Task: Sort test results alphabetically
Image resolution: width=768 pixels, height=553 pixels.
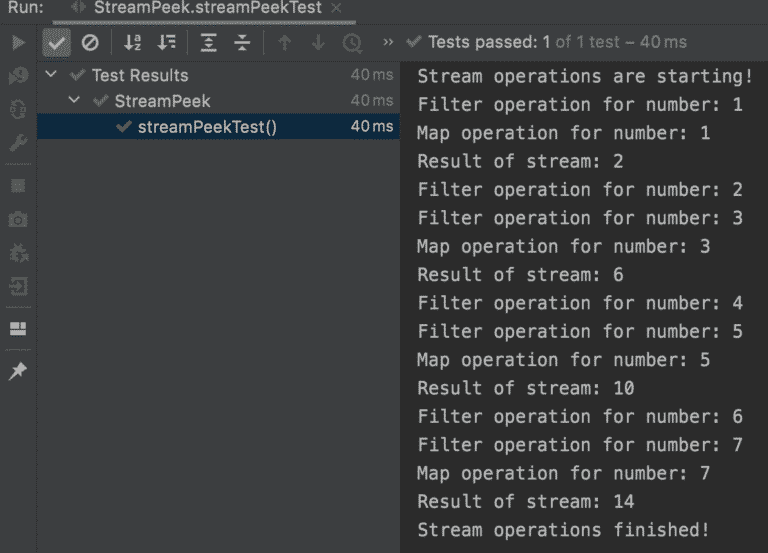Action: click(133, 43)
